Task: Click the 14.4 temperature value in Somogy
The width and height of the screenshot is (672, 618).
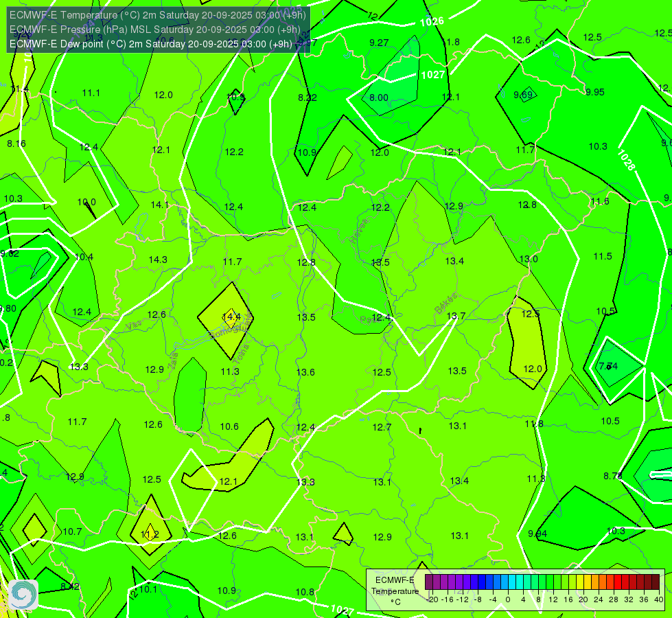Action: (231, 317)
